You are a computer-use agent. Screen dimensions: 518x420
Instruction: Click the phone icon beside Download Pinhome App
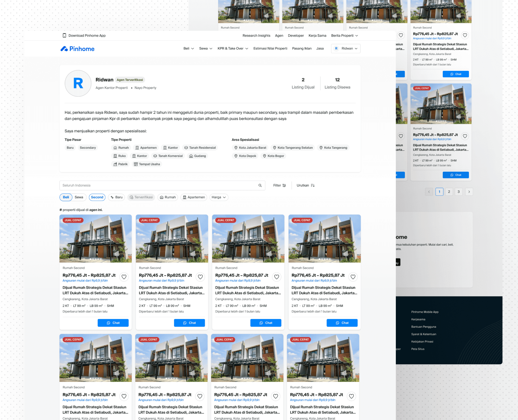tap(64, 36)
